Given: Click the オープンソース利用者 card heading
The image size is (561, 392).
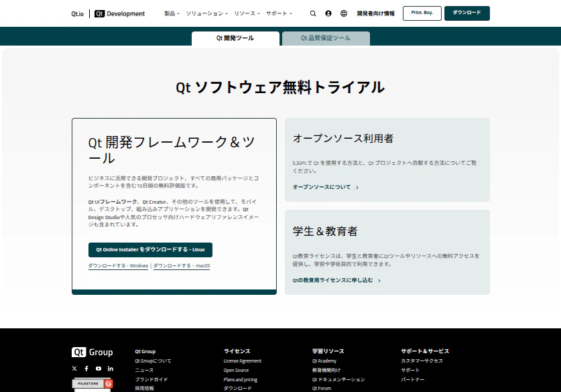Looking at the screenshot, I should [343, 139].
